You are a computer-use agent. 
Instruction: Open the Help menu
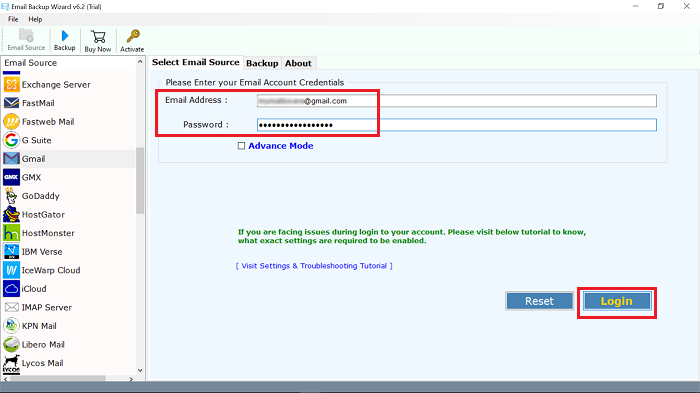35,19
